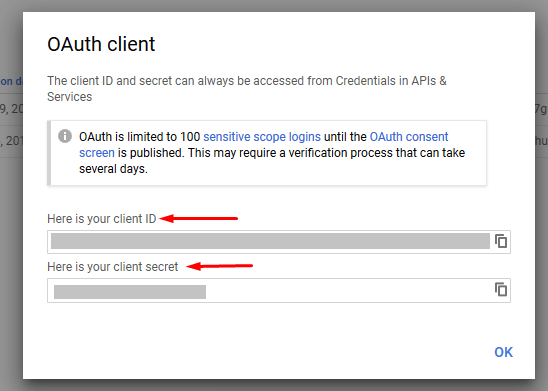Image resolution: width=548 pixels, height=391 pixels.
Task: Click the Here is your client ID label
Action: [x=101, y=219]
